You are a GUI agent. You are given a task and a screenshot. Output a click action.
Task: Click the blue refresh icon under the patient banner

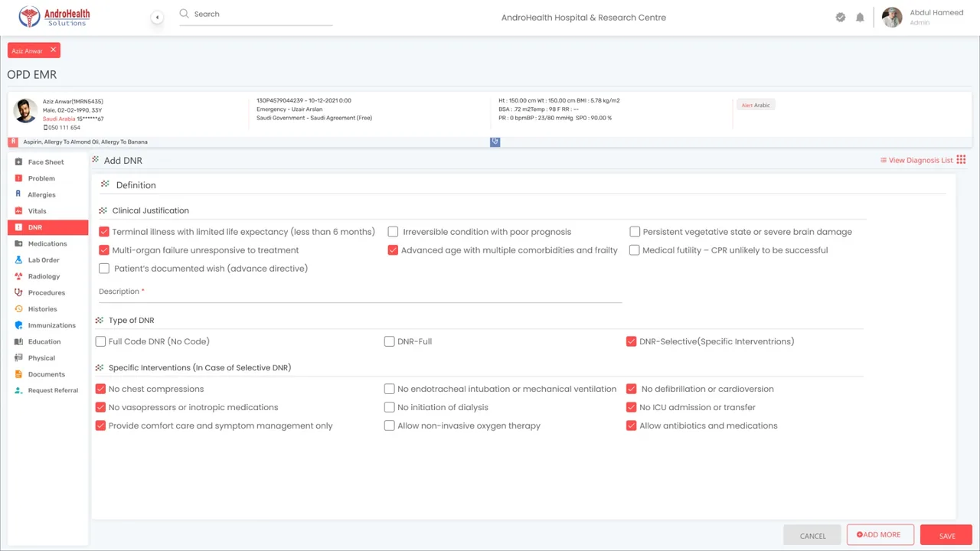pyautogui.click(x=495, y=142)
